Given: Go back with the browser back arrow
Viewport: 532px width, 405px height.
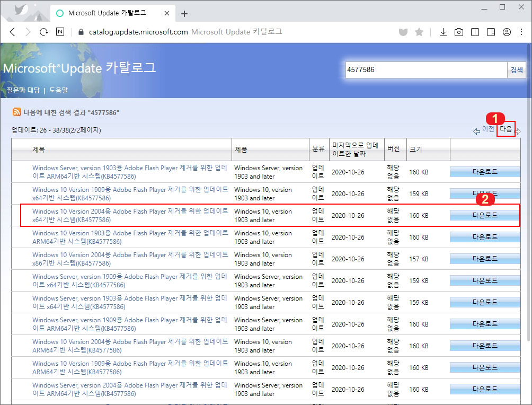Looking at the screenshot, I should (13, 32).
